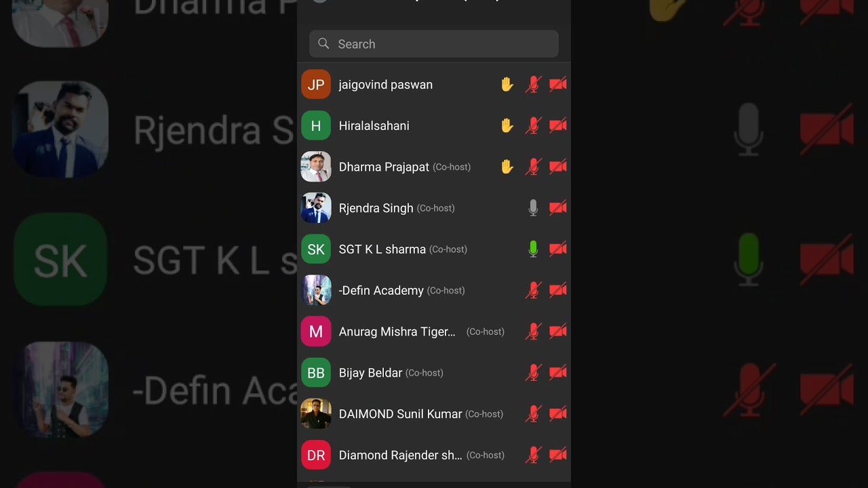
Task: Click SK avatar of SGT K L sharma
Action: click(x=316, y=249)
